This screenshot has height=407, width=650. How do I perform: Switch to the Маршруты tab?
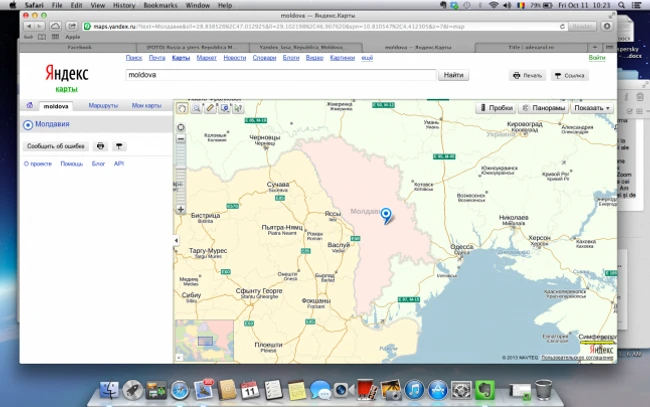tap(103, 105)
